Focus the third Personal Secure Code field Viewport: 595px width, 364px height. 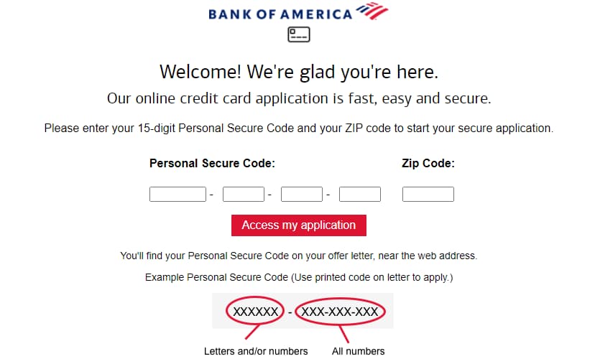(x=302, y=194)
